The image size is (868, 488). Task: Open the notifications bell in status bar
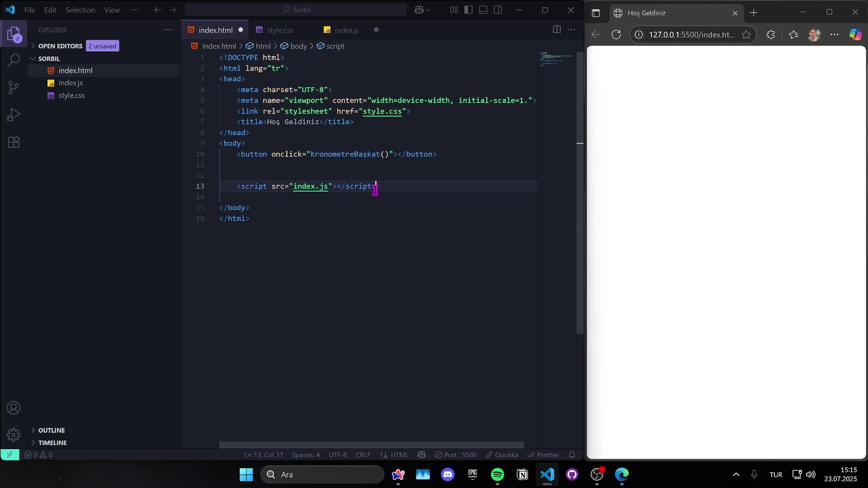point(572,455)
